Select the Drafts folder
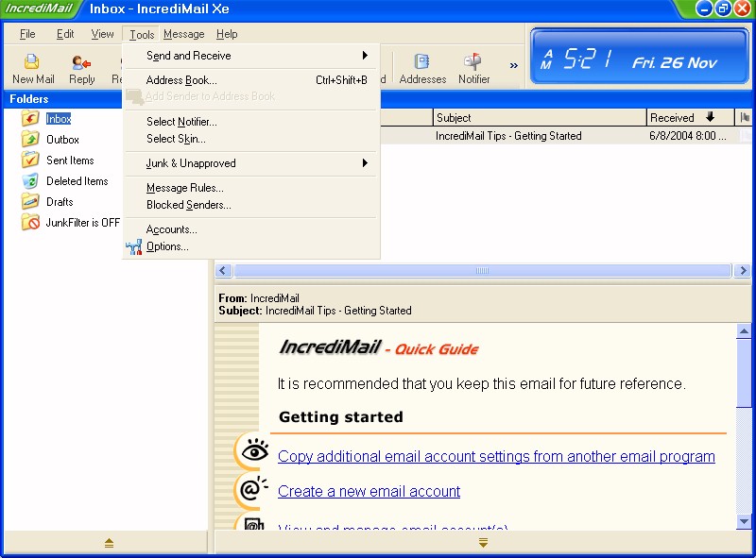The width and height of the screenshot is (756, 558). click(x=60, y=202)
